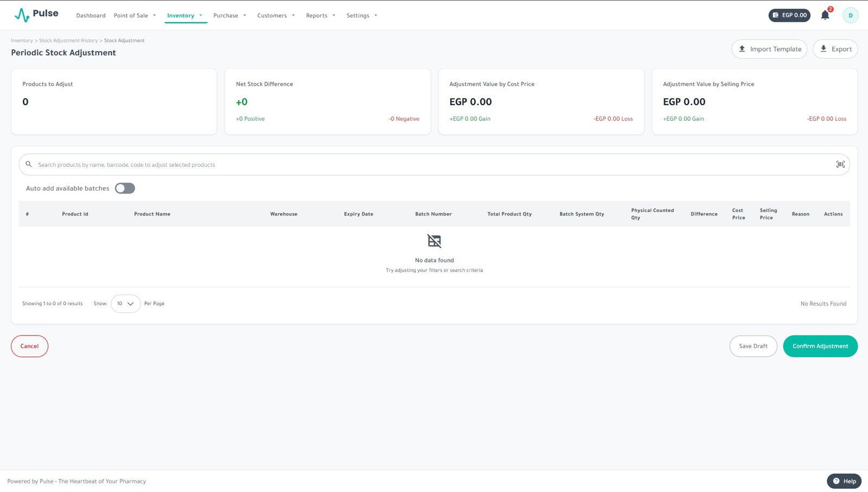The width and height of the screenshot is (868, 492).
Task: Expand the Point of Sale menu
Action: point(135,16)
